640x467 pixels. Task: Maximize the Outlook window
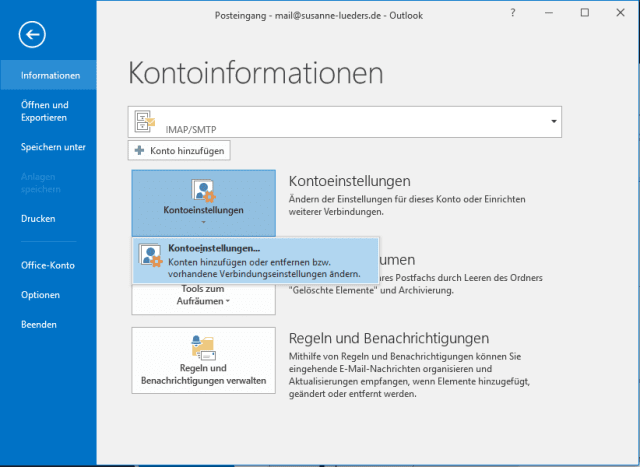pos(584,13)
